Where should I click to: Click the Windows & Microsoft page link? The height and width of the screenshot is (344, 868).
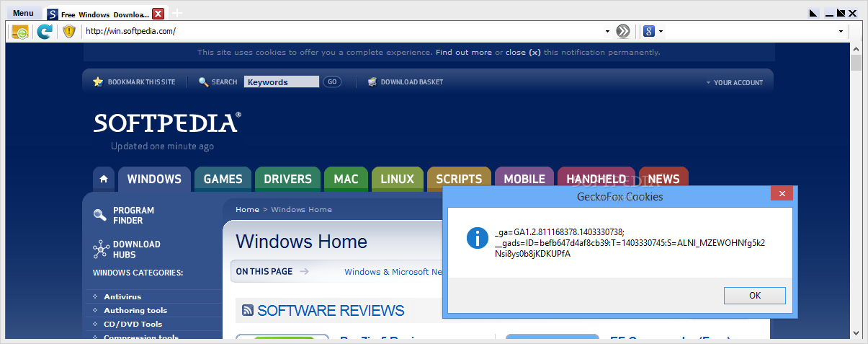[x=393, y=272]
